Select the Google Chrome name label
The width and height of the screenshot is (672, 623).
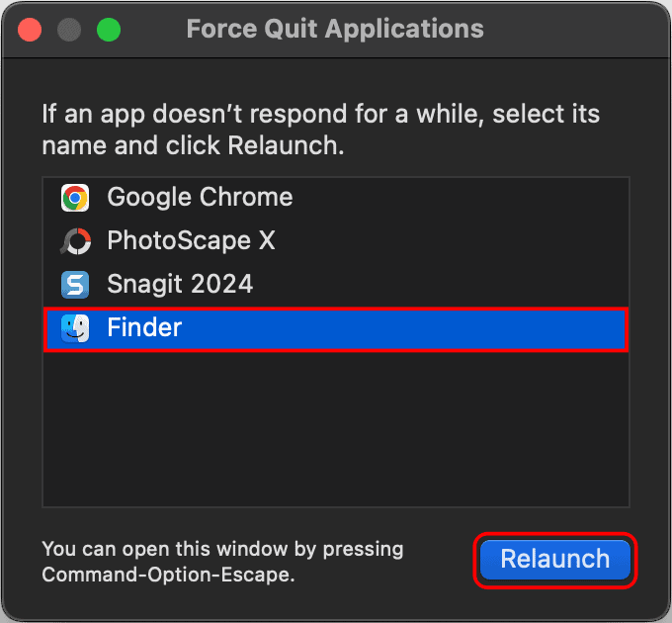pyautogui.click(x=200, y=198)
